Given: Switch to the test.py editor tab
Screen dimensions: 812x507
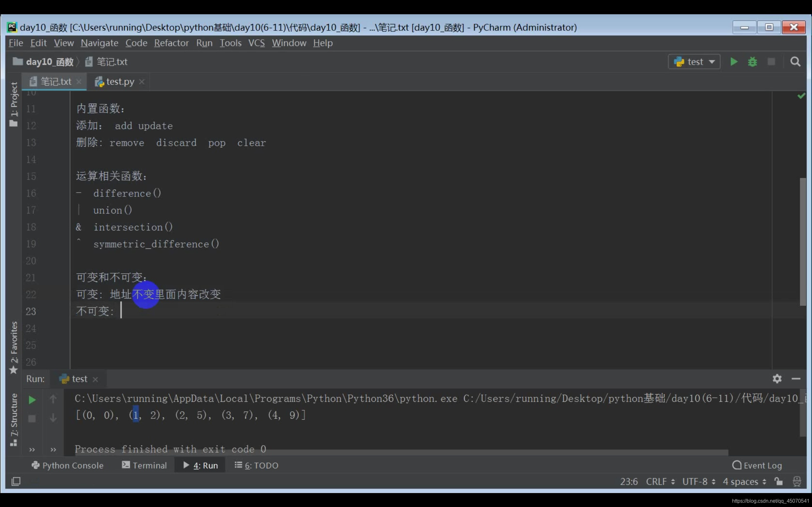Looking at the screenshot, I should pos(120,81).
